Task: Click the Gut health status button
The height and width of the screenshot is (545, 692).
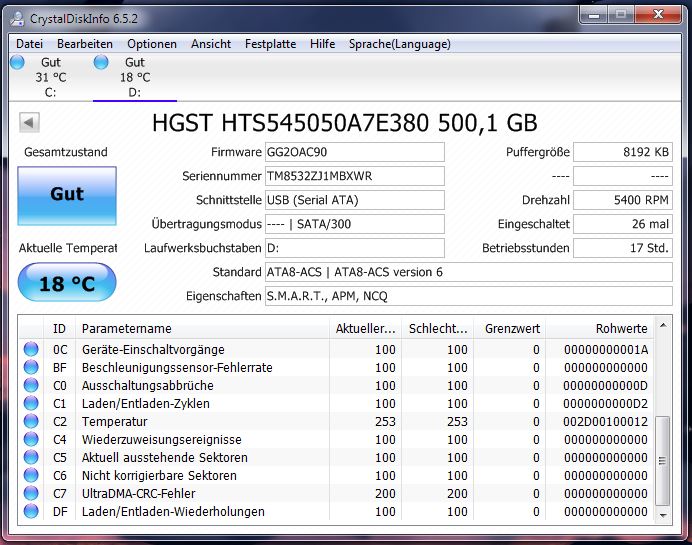Action: coord(67,195)
